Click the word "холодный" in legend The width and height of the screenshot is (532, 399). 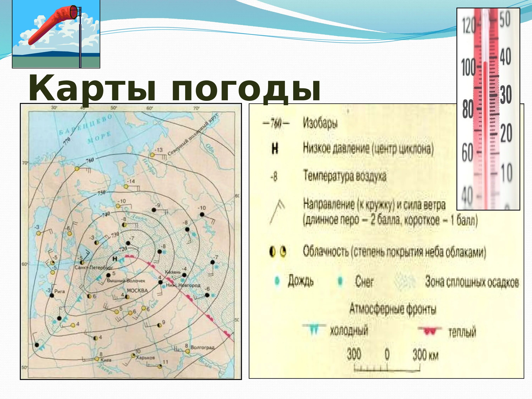pos(349,330)
